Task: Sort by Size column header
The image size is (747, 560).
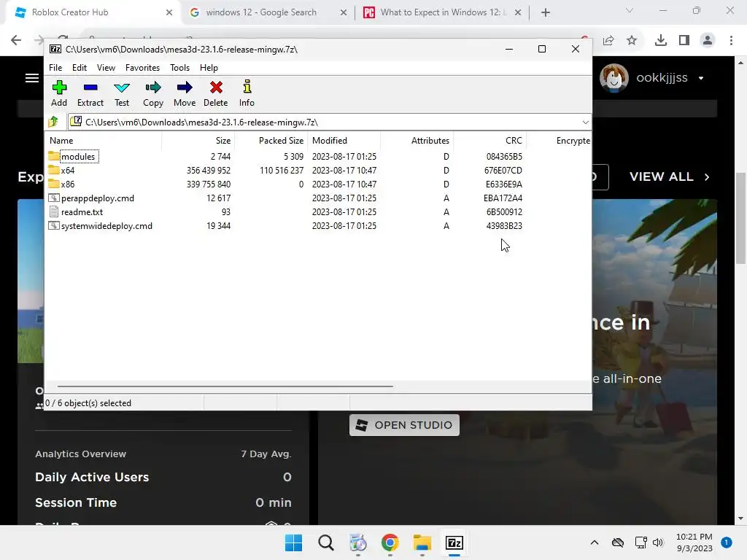Action: (x=198, y=141)
